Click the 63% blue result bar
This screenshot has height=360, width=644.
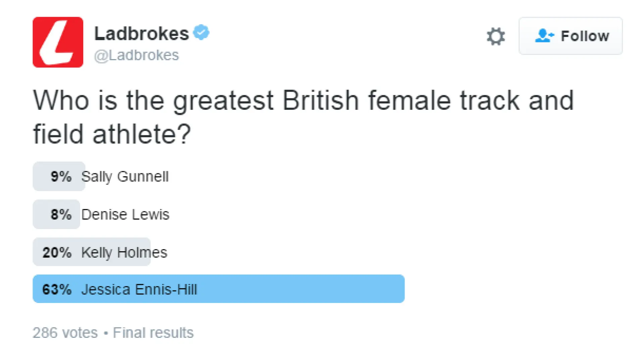tap(219, 289)
